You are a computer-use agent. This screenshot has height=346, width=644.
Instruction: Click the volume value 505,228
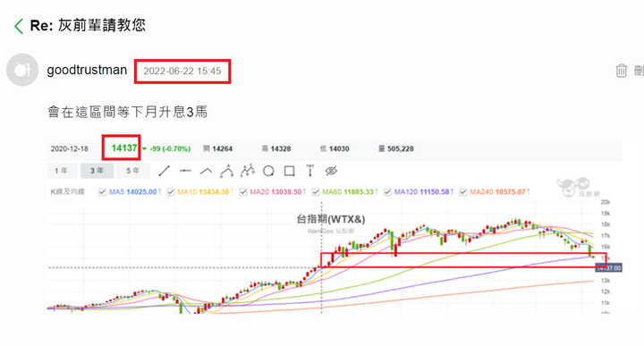401,148
